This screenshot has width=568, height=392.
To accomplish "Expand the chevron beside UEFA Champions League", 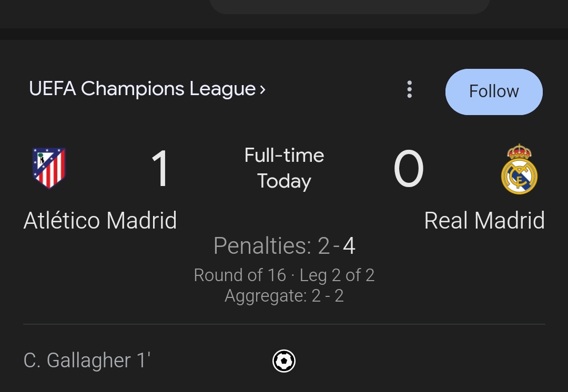I will click(262, 89).
